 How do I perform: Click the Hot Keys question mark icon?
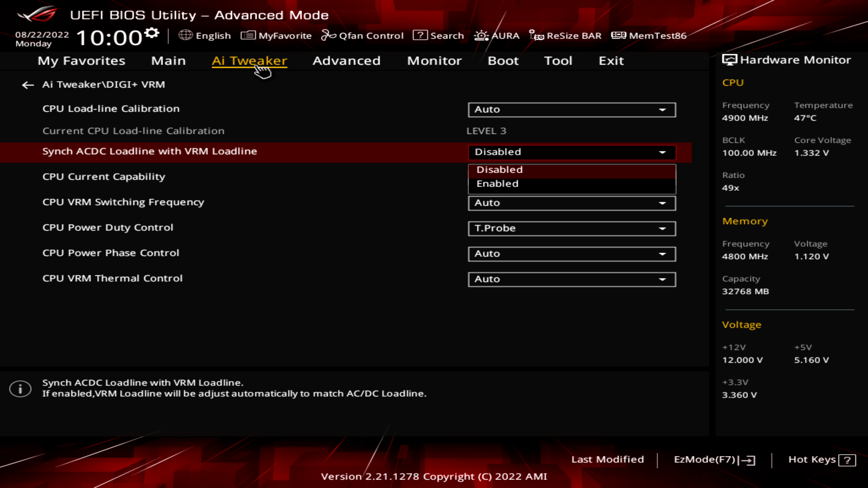click(x=847, y=460)
